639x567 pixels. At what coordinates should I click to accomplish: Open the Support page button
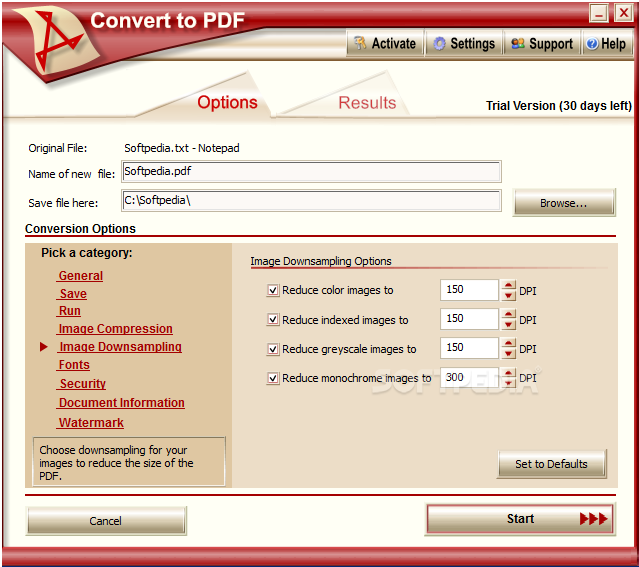[542, 43]
